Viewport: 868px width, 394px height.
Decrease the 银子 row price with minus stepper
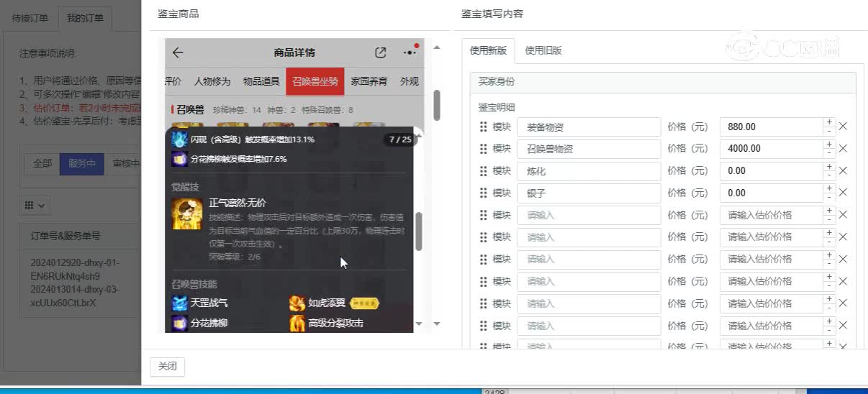tap(829, 198)
